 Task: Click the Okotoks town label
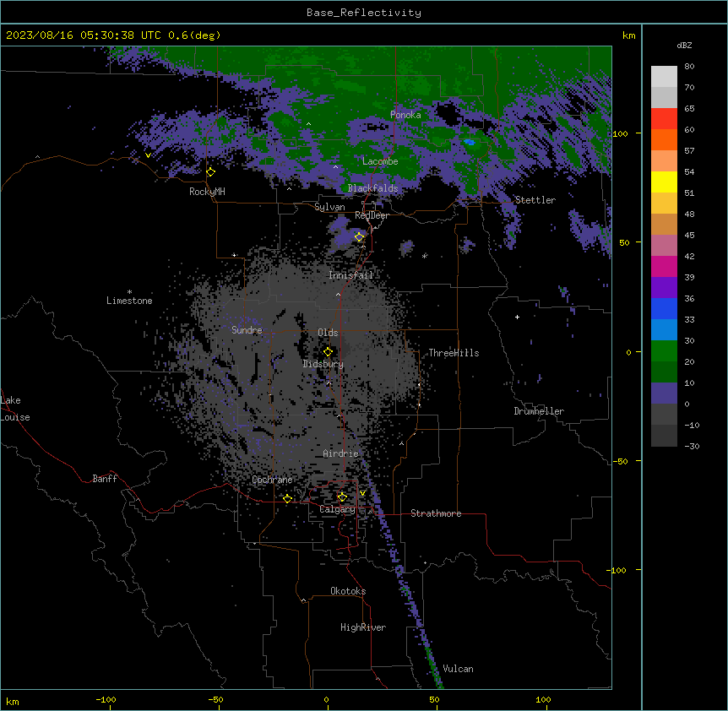coord(348,591)
